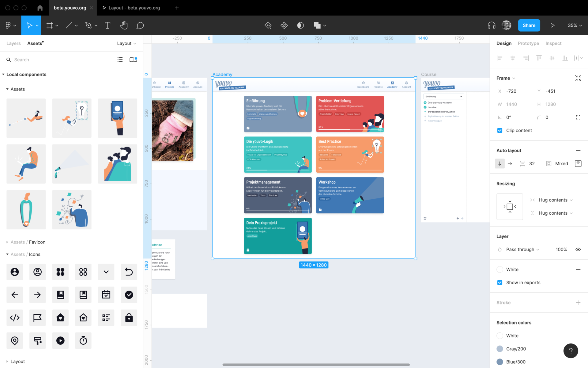
Task: Select beta.youvo.org file tab
Action: pos(70,8)
